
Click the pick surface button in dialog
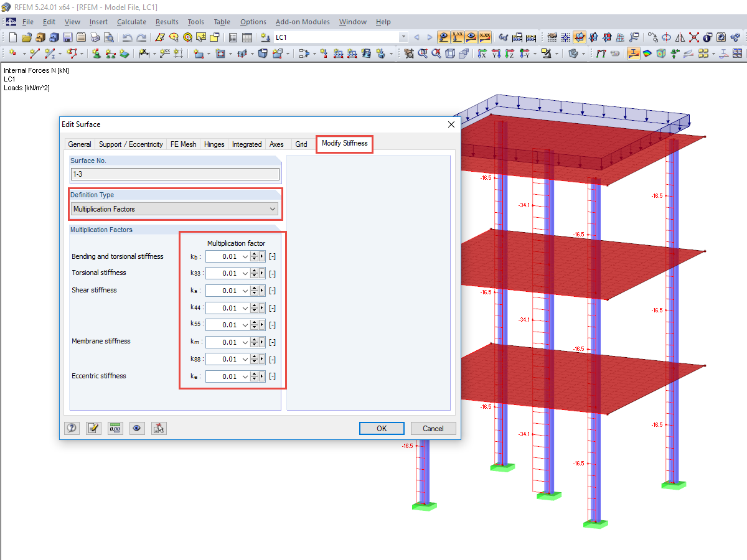pos(159,428)
